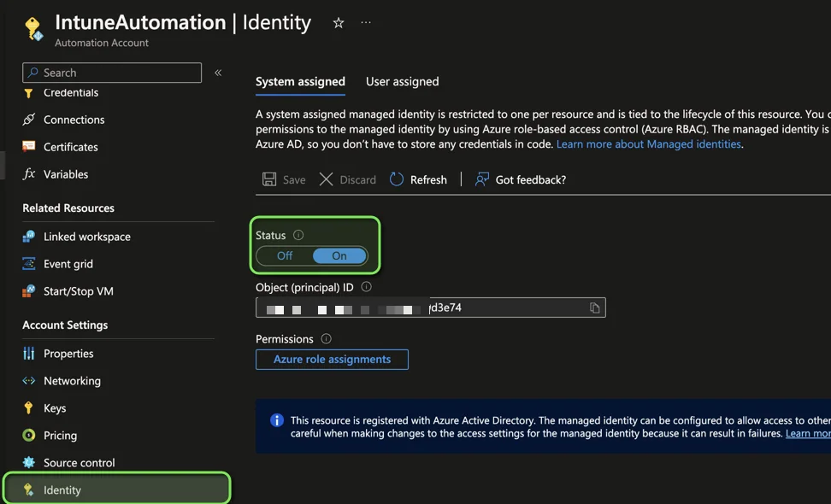Click the Discard X icon
831x504 pixels.
[326, 179]
